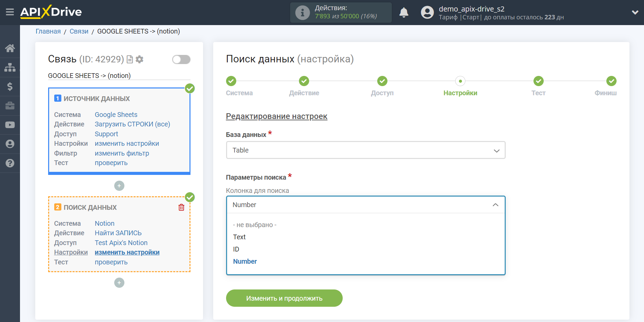This screenshot has height=322, width=644.
Task: Click изменить настройки in data source block
Action: 127,143
